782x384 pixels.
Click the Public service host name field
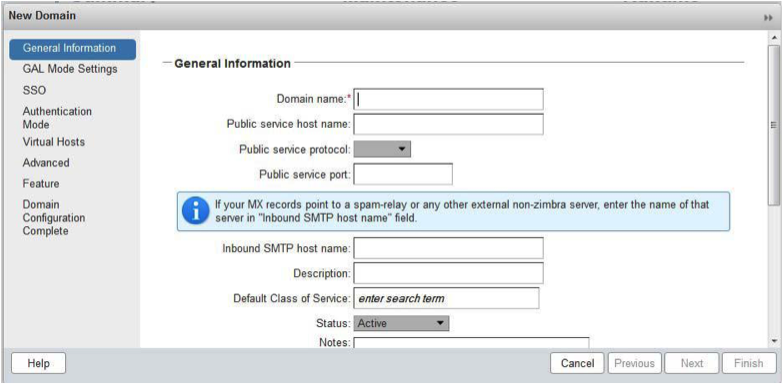[x=448, y=124]
